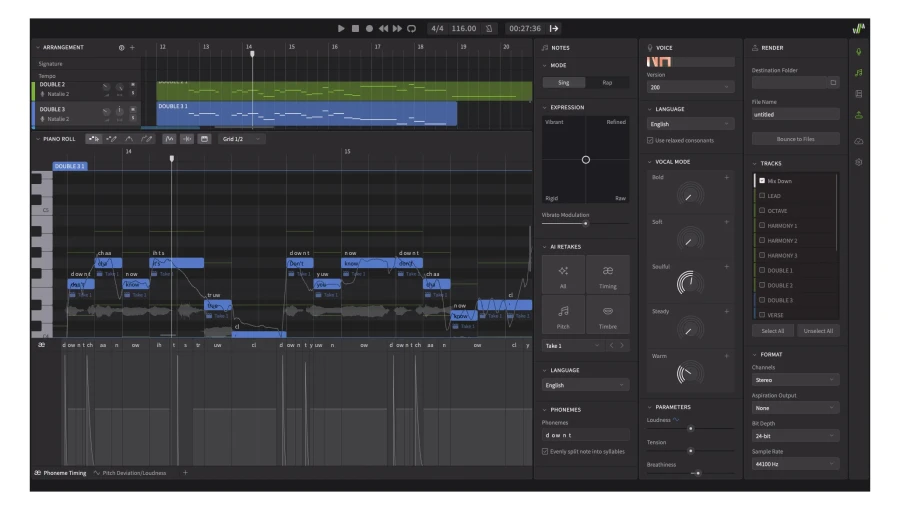Collapse the Arrangement panel
900x510 pixels.
click(x=38, y=48)
